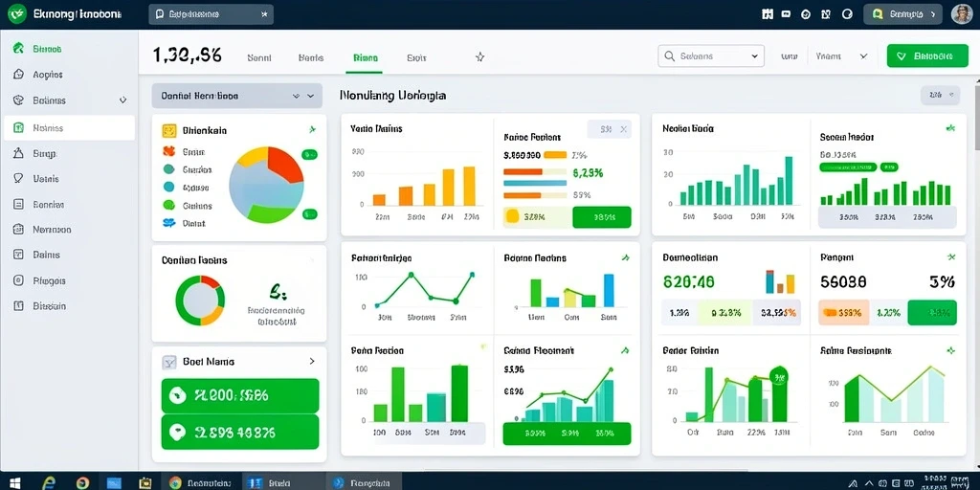This screenshot has width=980, height=490.
Task: Click the green button in top-right header
Action: (x=926, y=56)
